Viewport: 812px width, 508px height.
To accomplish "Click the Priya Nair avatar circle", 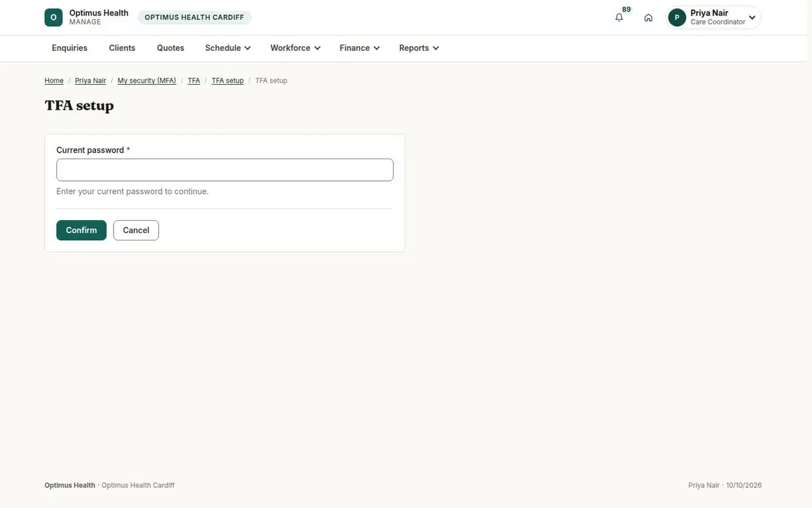I will click(677, 18).
